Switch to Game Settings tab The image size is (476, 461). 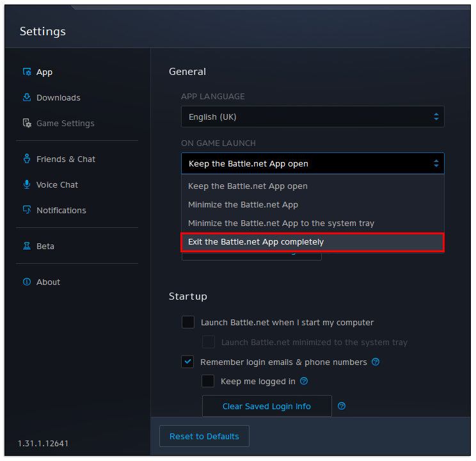point(65,124)
